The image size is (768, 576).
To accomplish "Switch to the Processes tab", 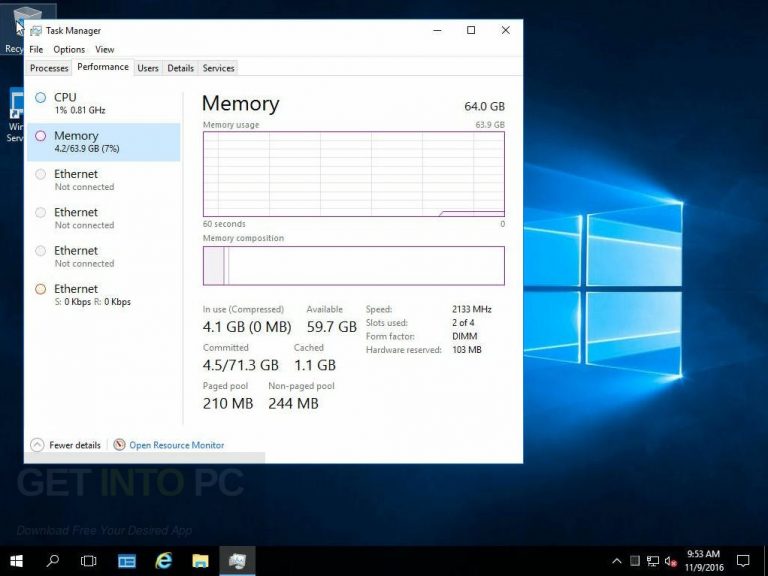I will pos(49,68).
